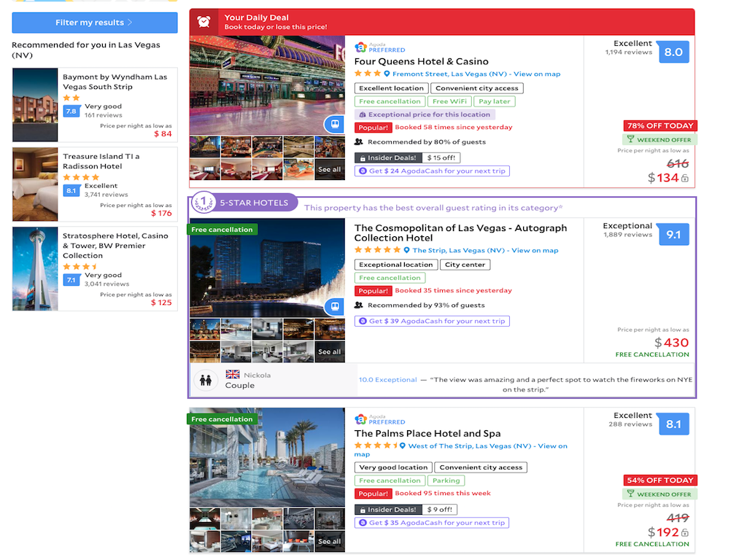Click the Cosmopolitan guests recommended icon
This screenshot has width=747, height=560.
click(359, 306)
